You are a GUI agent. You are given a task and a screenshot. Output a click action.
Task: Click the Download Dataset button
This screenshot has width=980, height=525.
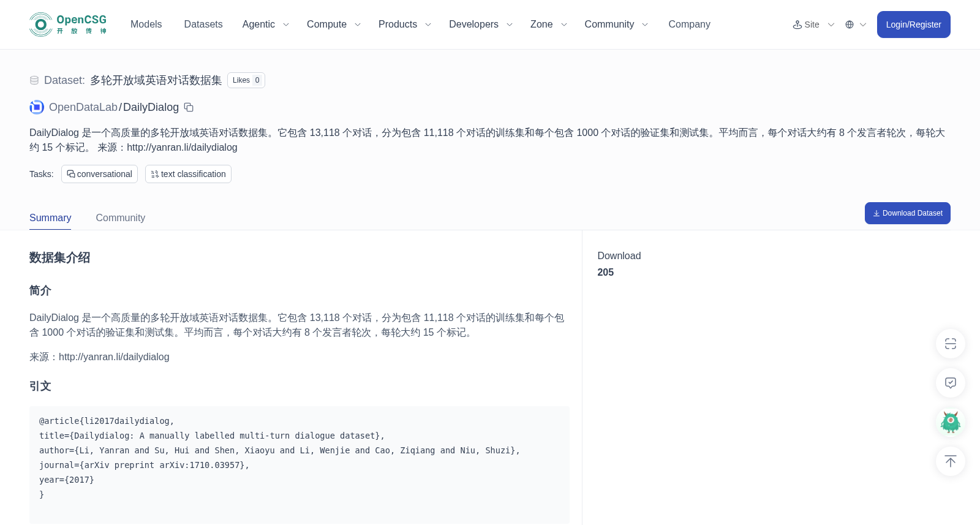907,213
